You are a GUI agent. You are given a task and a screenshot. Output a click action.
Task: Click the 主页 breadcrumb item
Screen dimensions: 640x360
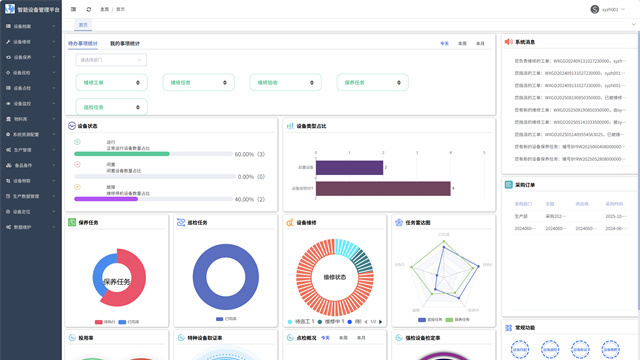pyautogui.click(x=104, y=9)
